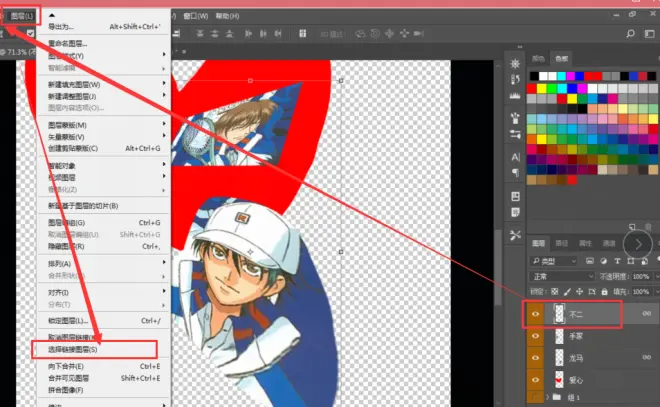Select the 爱心 layer thumbnail
Viewport: 660px width, 407px height.
(x=559, y=380)
